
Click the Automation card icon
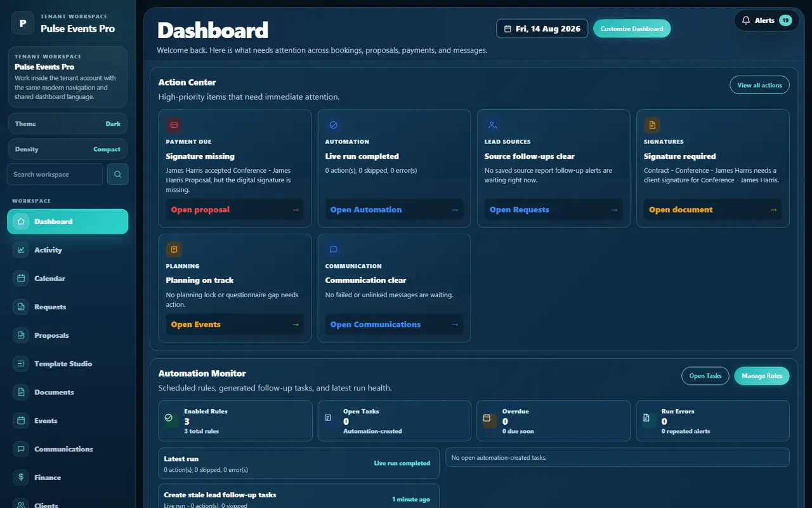[333, 125]
